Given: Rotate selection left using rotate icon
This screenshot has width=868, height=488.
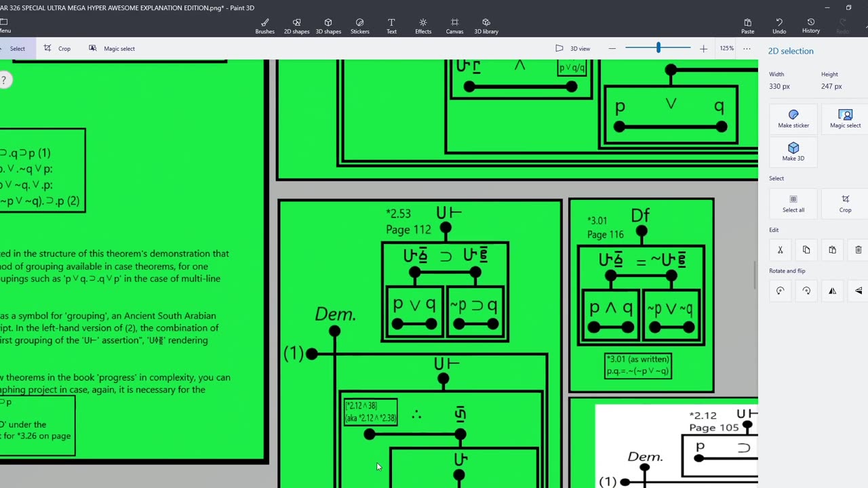Looking at the screenshot, I should pyautogui.click(x=780, y=291).
